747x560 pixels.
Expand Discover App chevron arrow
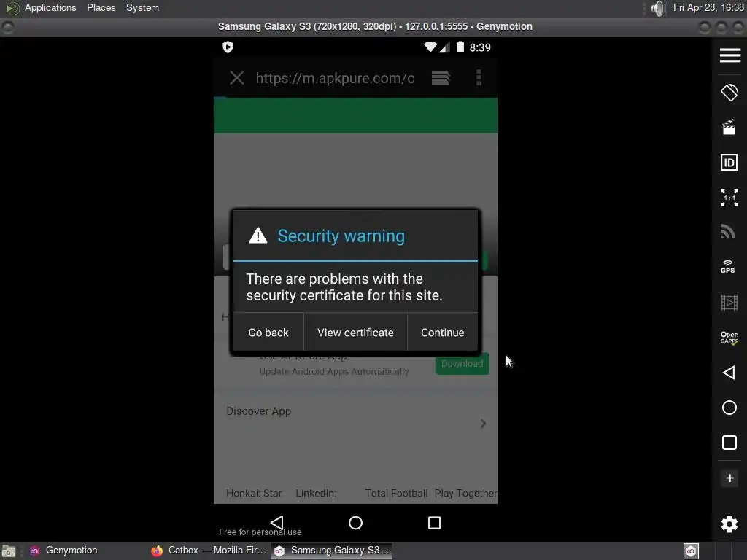pyautogui.click(x=483, y=424)
